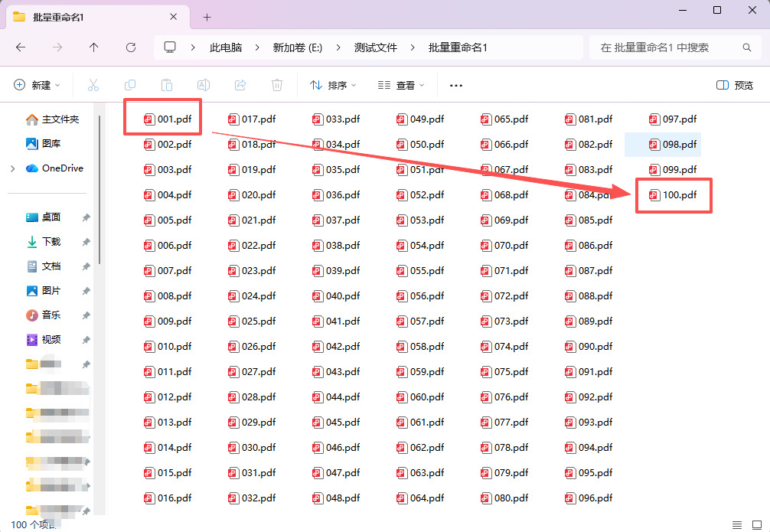Open a new tab with plus button
The image size is (770, 532).
(207, 17)
